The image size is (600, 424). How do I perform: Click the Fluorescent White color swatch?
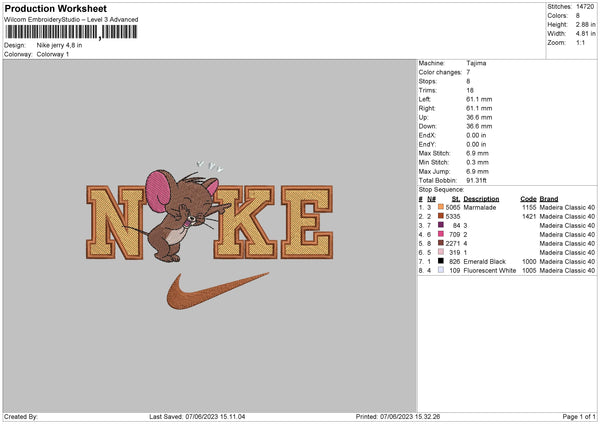[441, 270]
